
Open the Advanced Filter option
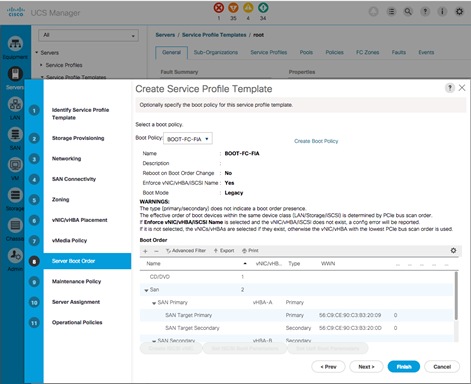pyautogui.click(x=186, y=251)
